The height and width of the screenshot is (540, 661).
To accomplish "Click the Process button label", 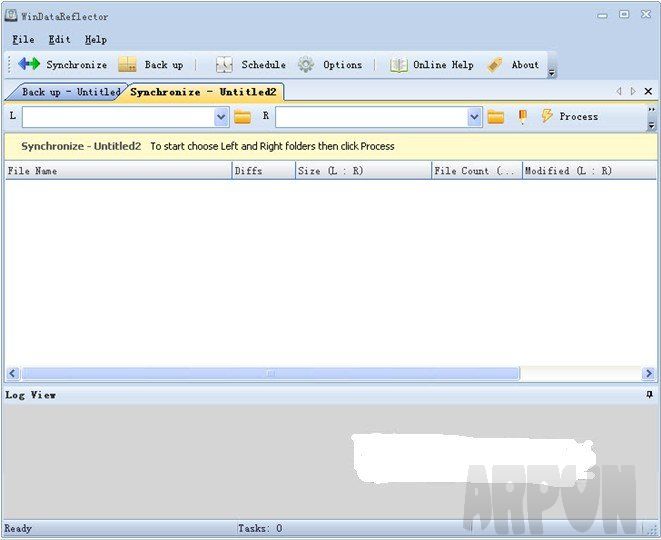I will click(x=579, y=117).
